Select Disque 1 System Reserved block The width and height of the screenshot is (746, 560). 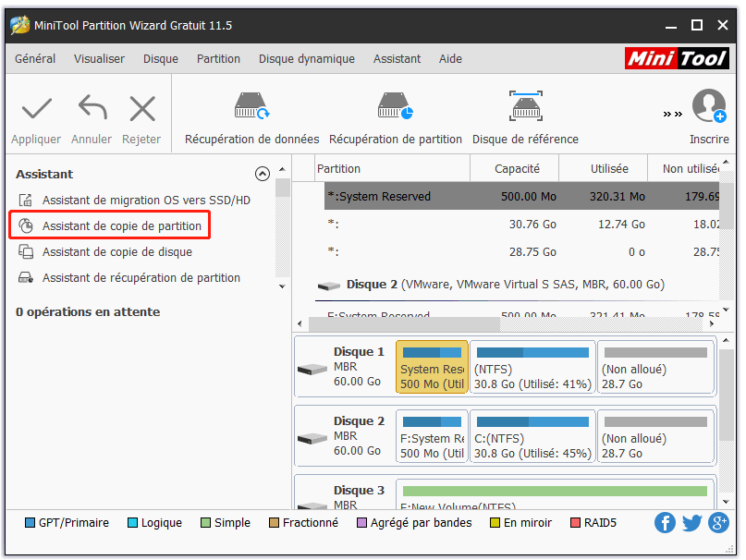point(432,366)
